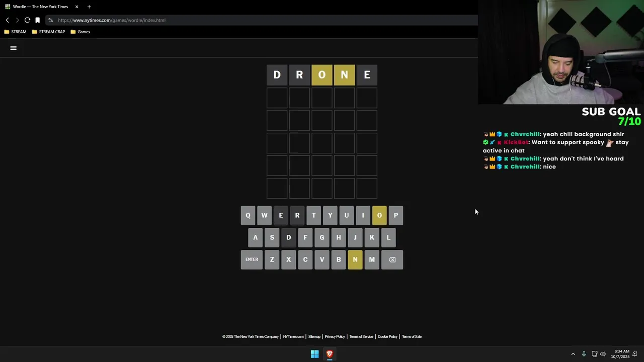Viewport: 644px width, 362px height.
Task: Tap the Z key on Wordle keyboard
Action: point(272,259)
